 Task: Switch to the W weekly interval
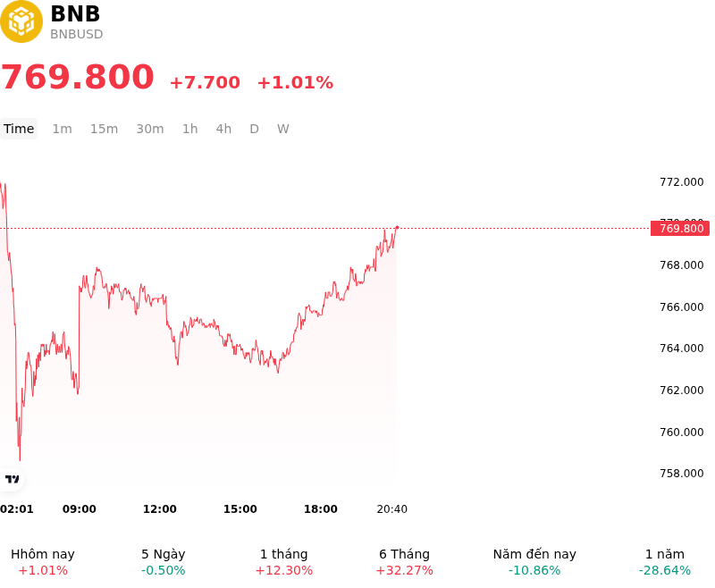click(283, 129)
